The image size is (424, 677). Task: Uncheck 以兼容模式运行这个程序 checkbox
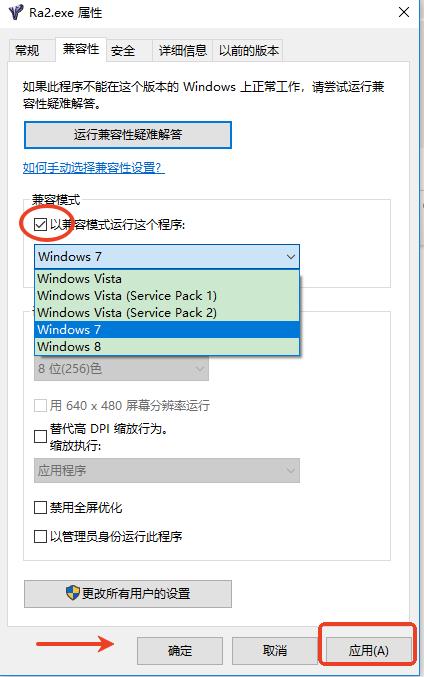[40, 225]
